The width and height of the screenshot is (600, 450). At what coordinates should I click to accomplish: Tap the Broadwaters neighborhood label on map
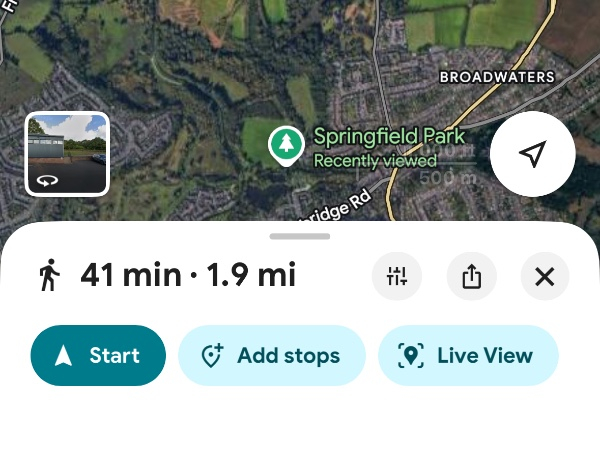pos(497,77)
